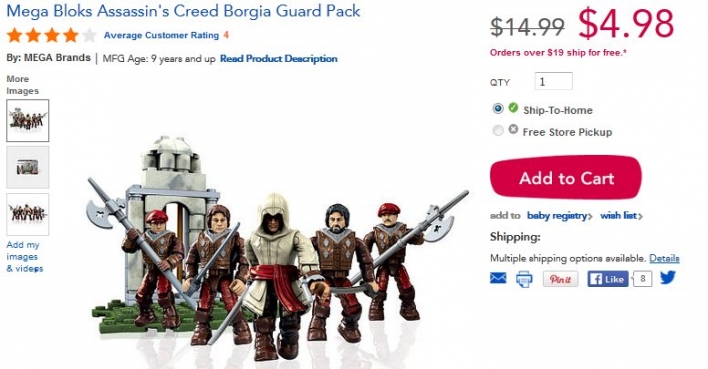Select the Free Store Pickup radio button
The width and height of the screenshot is (708, 369).
tap(498, 131)
